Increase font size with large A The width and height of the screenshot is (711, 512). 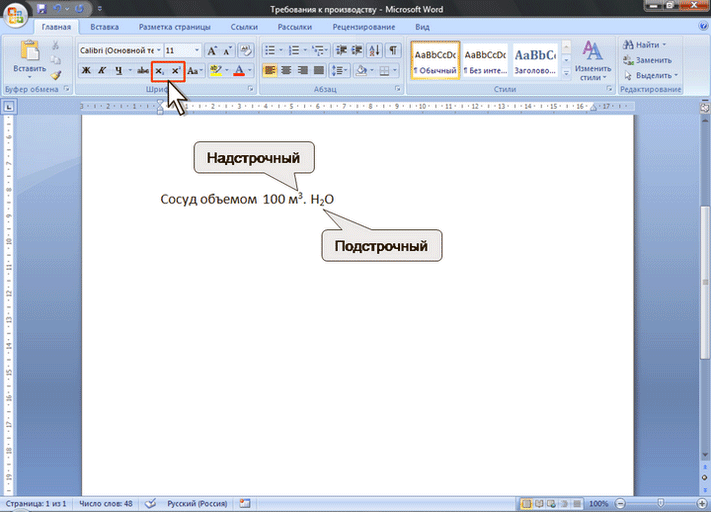(212, 50)
